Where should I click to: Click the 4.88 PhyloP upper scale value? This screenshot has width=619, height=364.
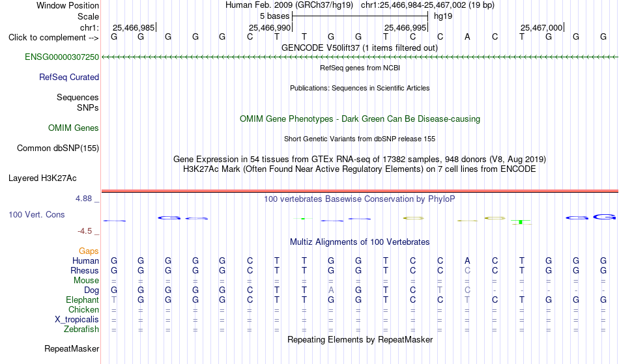coord(83,199)
